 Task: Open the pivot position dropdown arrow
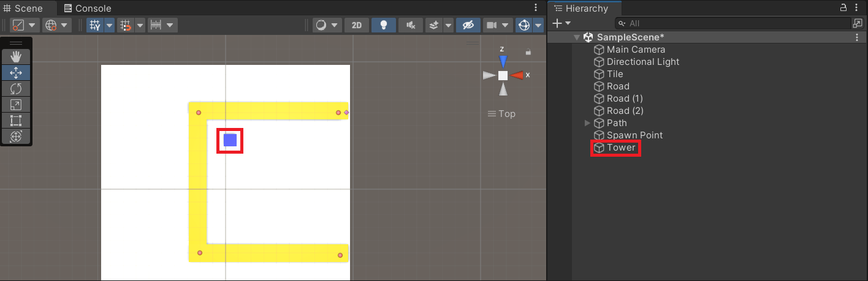(x=32, y=25)
